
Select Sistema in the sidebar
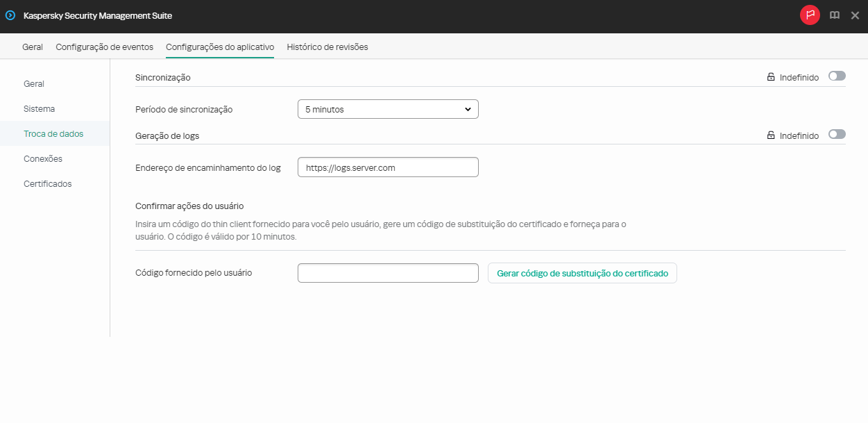[39, 108]
